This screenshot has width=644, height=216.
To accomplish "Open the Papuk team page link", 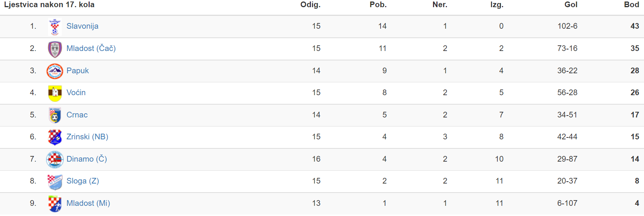I will [78, 71].
